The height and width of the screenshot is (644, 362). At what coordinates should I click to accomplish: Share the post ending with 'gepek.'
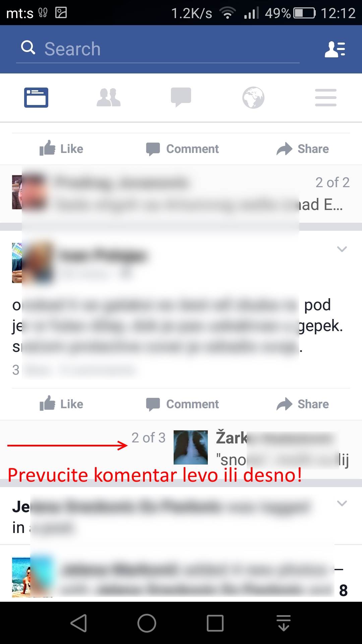point(303,404)
